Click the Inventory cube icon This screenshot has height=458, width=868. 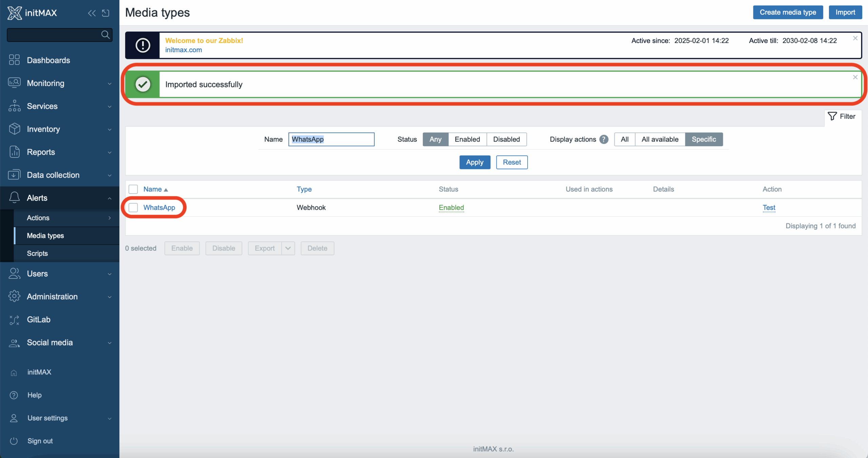coord(14,129)
